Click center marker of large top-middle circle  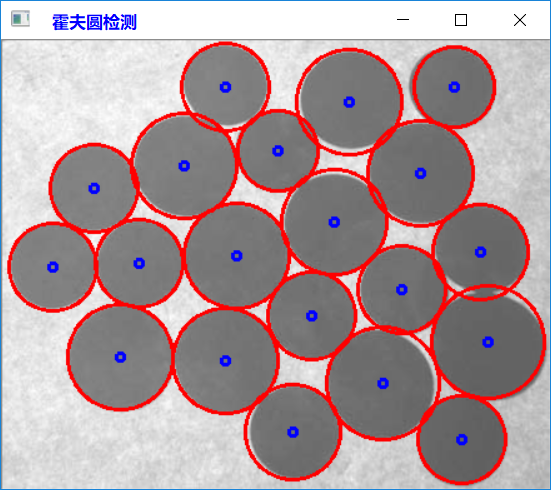click(349, 102)
